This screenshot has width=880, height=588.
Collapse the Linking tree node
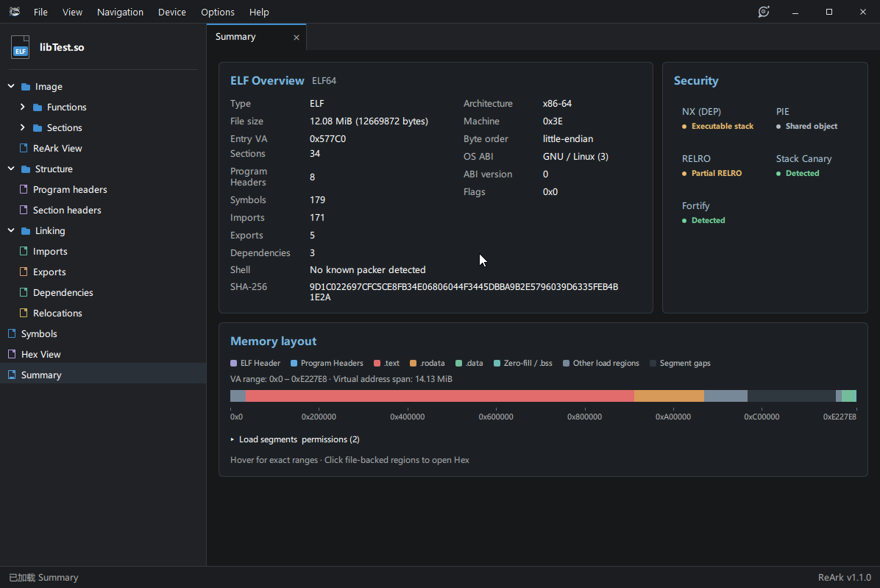pos(11,230)
